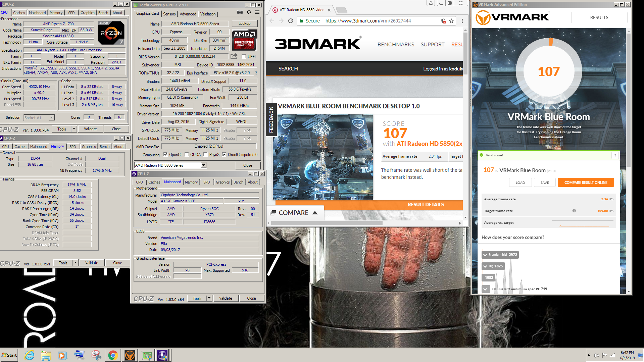The width and height of the screenshot is (644, 362).
Task: Click the SAVE button in VRMark
Action: [x=545, y=183]
